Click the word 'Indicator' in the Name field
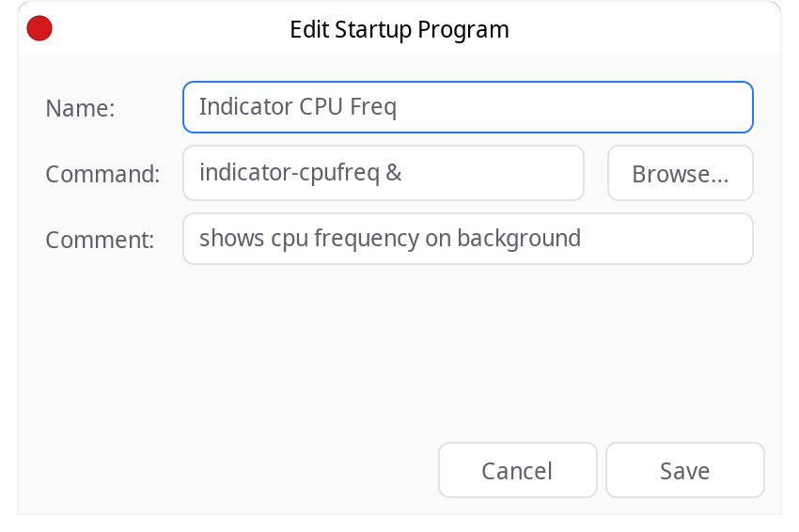 click(x=245, y=106)
